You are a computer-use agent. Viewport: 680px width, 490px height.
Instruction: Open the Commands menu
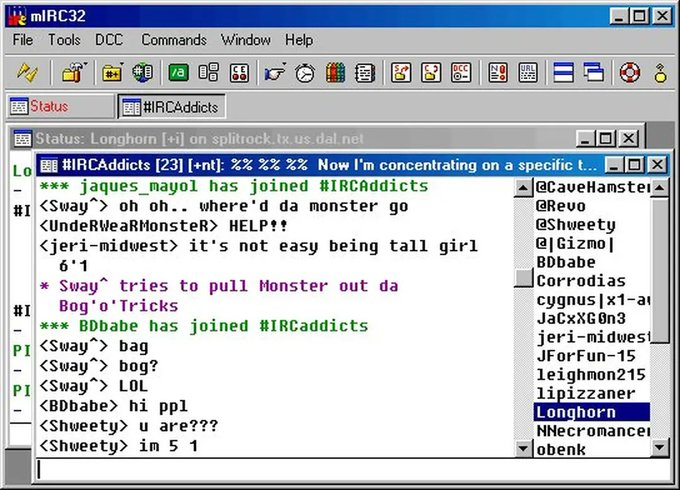click(174, 40)
